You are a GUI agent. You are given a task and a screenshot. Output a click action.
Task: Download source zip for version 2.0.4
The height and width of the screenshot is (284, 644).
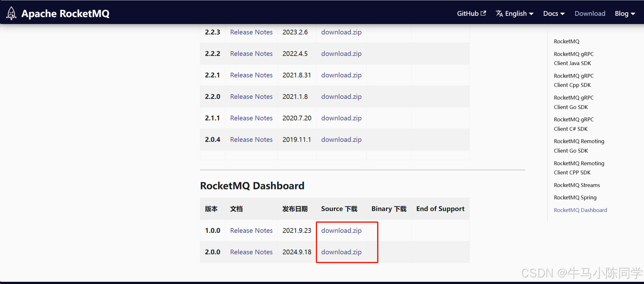[x=341, y=140]
